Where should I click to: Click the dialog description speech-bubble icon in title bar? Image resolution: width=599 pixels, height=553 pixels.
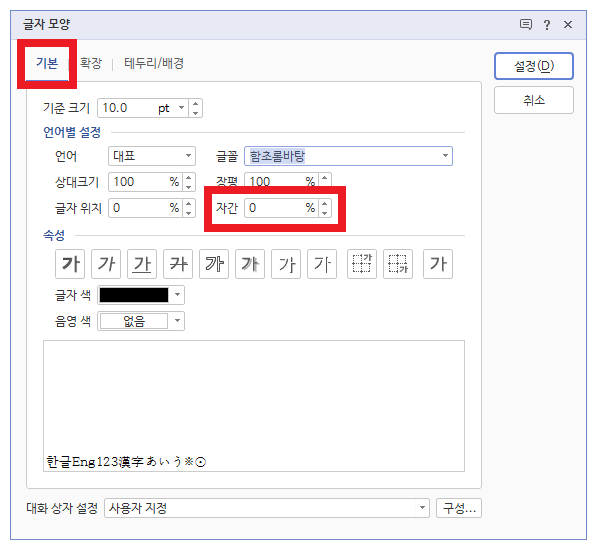[526, 24]
